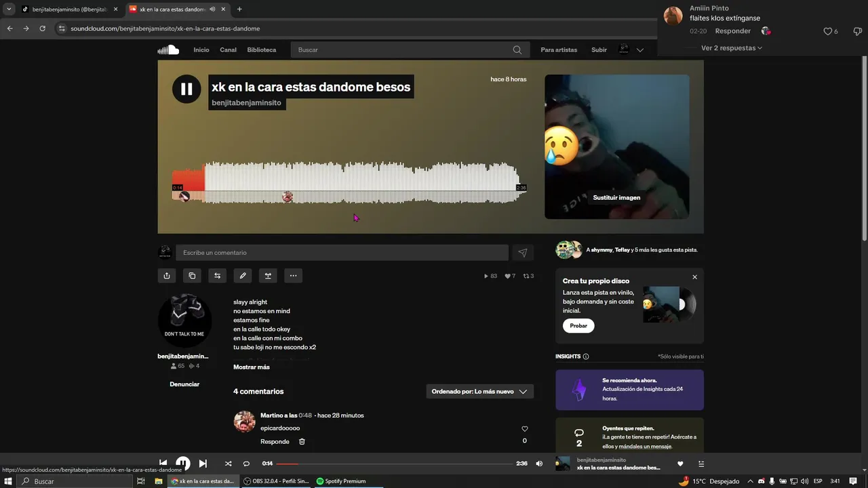The width and height of the screenshot is (868, 488).
Task: Click 'Sustituir imagen' on the artwork
Action: pyautogui.click(x=616, y=197)
